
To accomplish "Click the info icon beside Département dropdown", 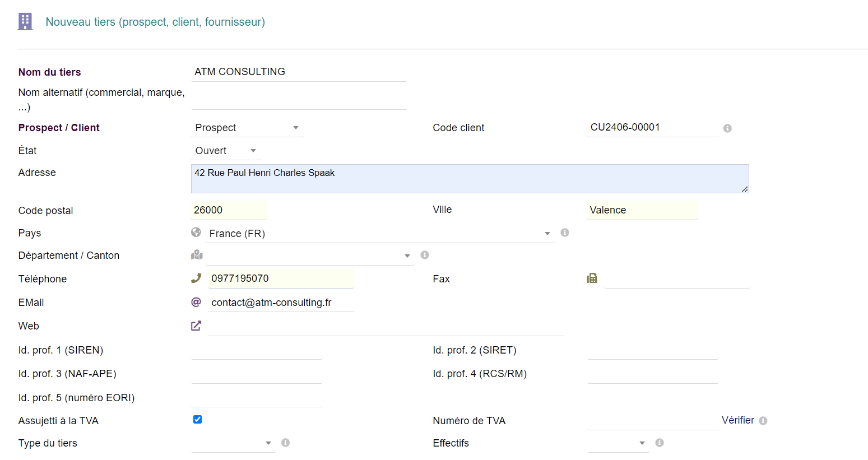I will click(425, 255).
